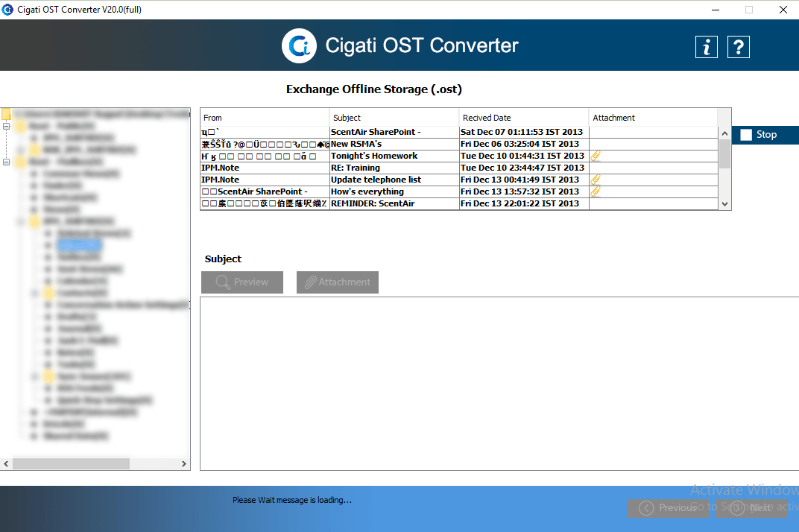This screenshot has width=799, height=532.
Task: Click the message list scroll down arrow
Action: click(x=724, y=204)
